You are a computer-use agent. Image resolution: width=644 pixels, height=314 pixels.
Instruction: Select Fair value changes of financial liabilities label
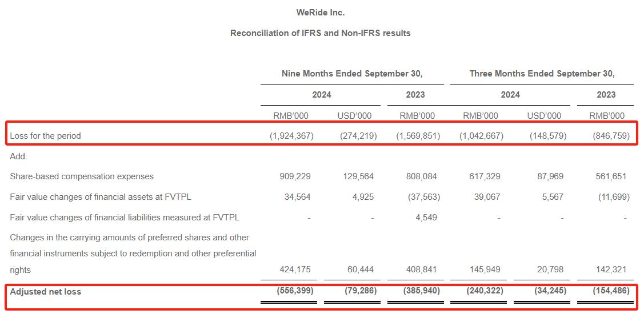coord(125,218)
